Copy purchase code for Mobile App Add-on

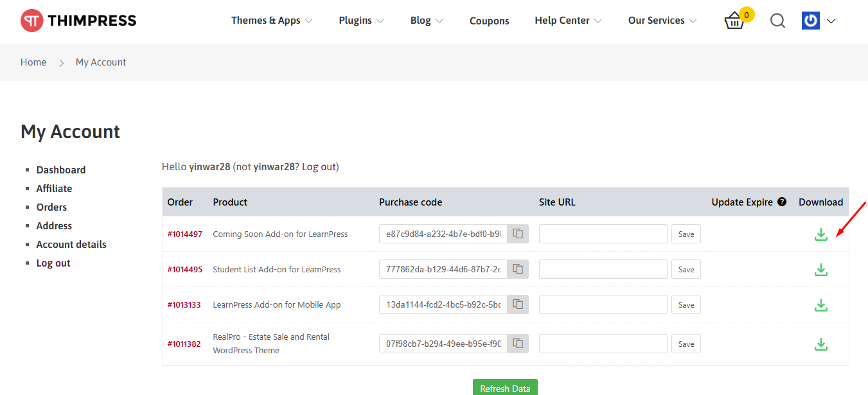(518, 304)
